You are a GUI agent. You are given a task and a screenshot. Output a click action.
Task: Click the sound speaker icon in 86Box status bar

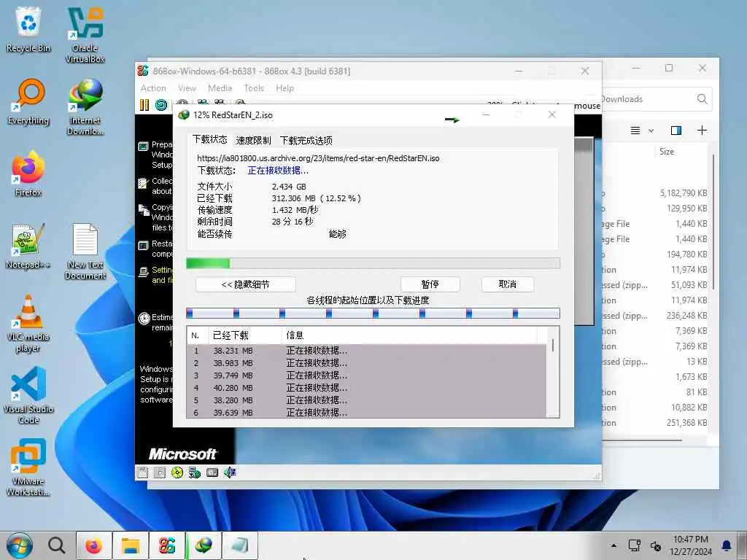[230, 472]
